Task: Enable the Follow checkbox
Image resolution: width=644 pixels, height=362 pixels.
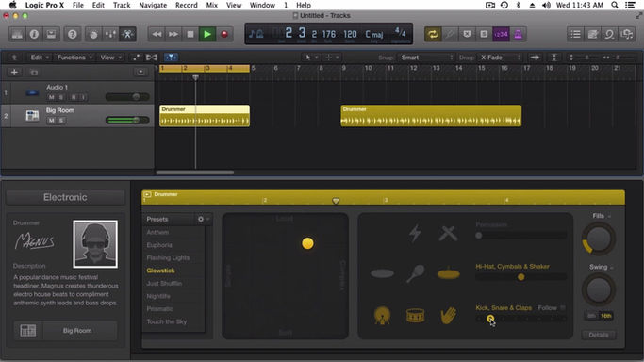Action: pyautogui.click(x=563, y=308)
